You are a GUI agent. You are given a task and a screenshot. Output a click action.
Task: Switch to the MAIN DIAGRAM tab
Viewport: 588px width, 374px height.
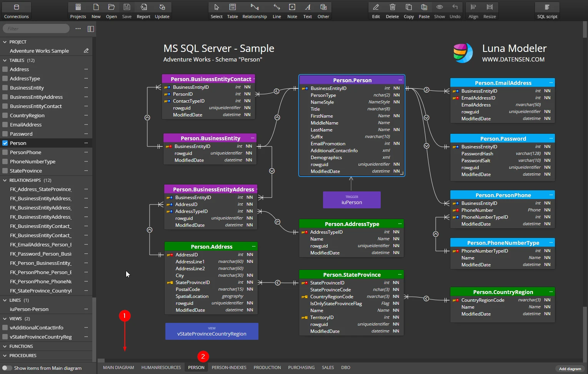118,368
